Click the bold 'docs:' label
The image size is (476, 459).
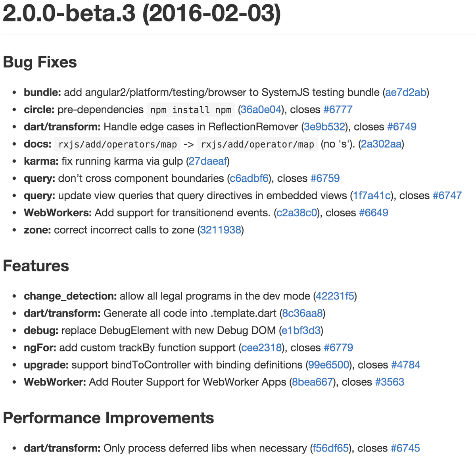click(38, 144)
